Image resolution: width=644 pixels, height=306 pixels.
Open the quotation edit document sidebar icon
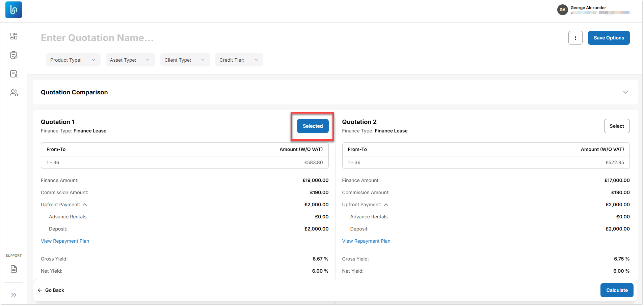tap(14, 55)
